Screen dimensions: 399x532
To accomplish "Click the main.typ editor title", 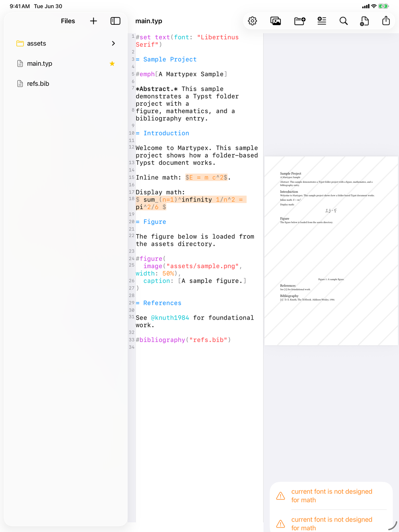I will point(149,21).
